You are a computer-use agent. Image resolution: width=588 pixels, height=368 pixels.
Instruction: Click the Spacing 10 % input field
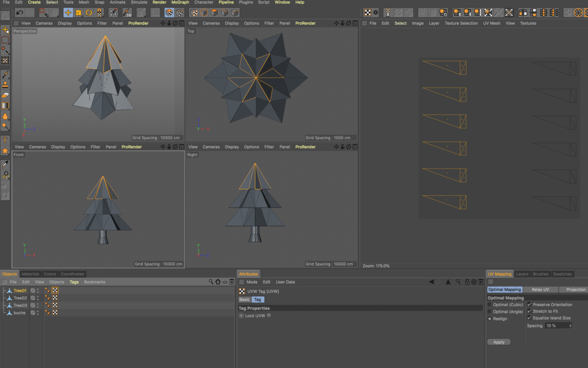tap(557, 325)
